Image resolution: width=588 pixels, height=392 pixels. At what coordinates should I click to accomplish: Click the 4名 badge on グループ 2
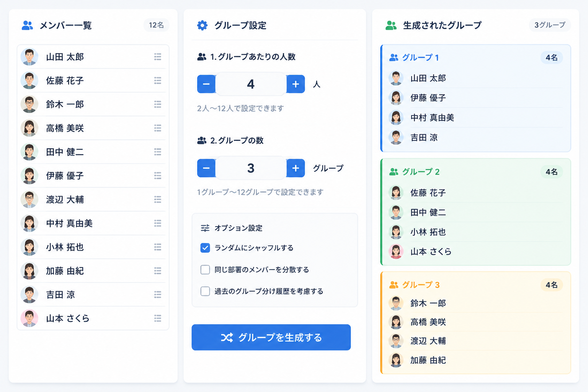tap(552, 172)
